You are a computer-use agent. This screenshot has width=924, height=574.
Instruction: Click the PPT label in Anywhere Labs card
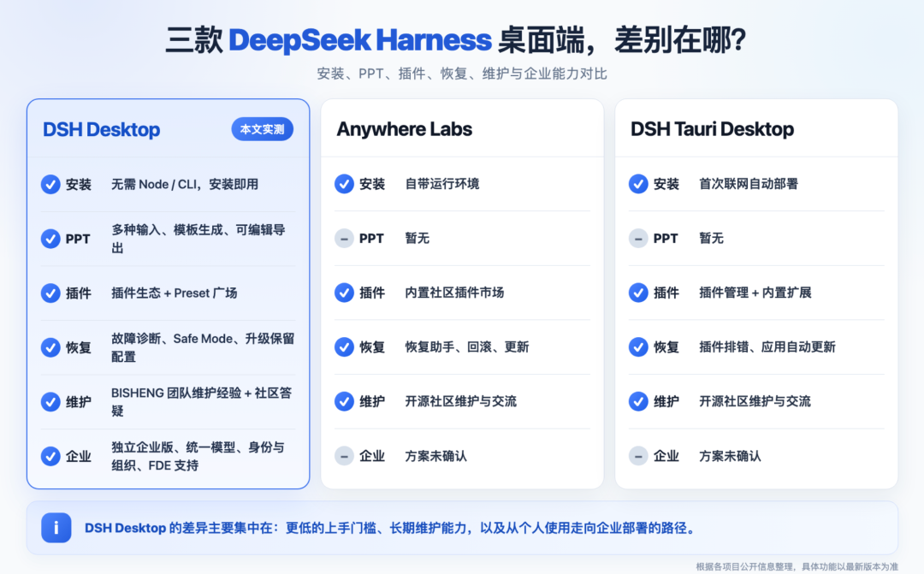click(x=371, y=239)
